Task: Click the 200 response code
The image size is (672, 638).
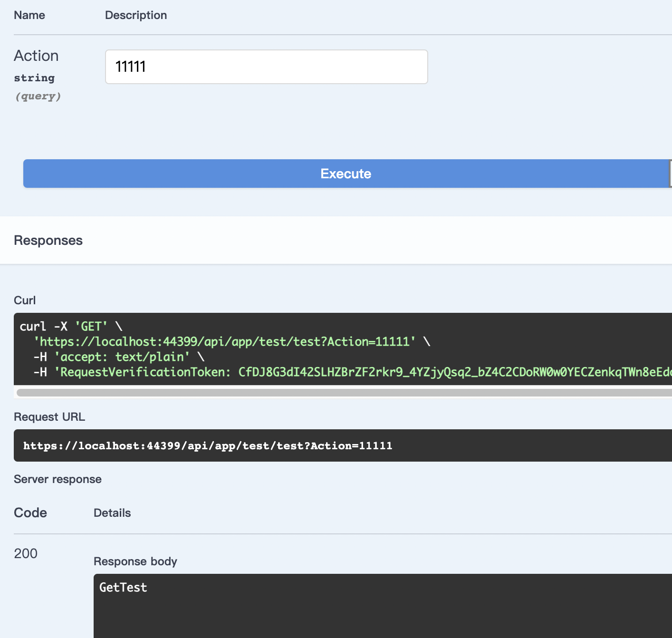Action: pyautogui.click(x=26, y=553)
